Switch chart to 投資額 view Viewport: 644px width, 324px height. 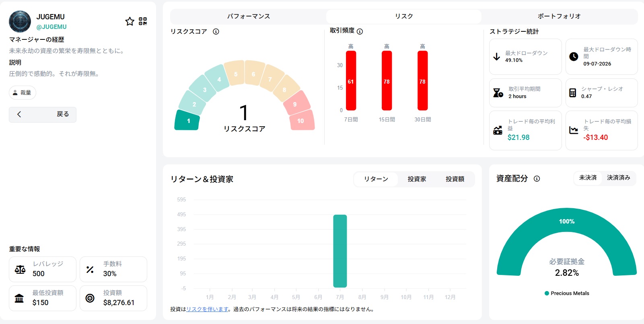(x=455, y=179)
